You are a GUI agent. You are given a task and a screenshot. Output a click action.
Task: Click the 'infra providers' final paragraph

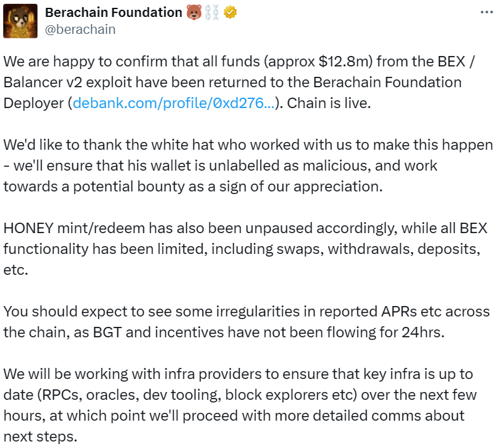247,374
